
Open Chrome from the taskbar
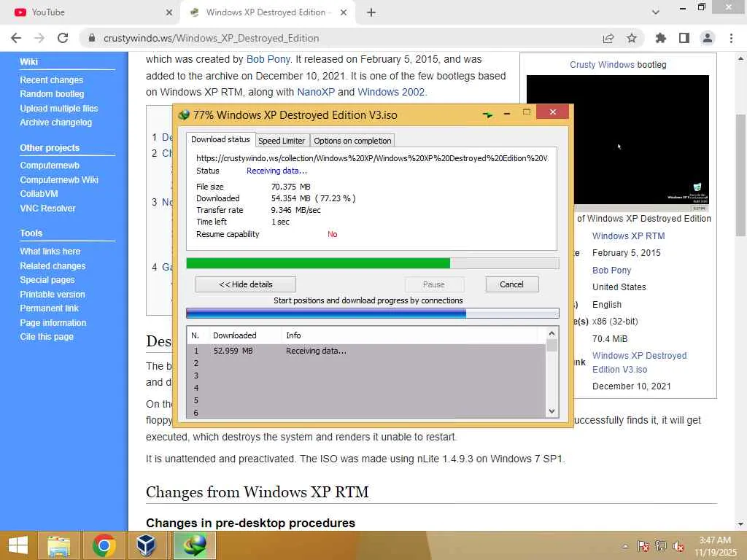104,545
